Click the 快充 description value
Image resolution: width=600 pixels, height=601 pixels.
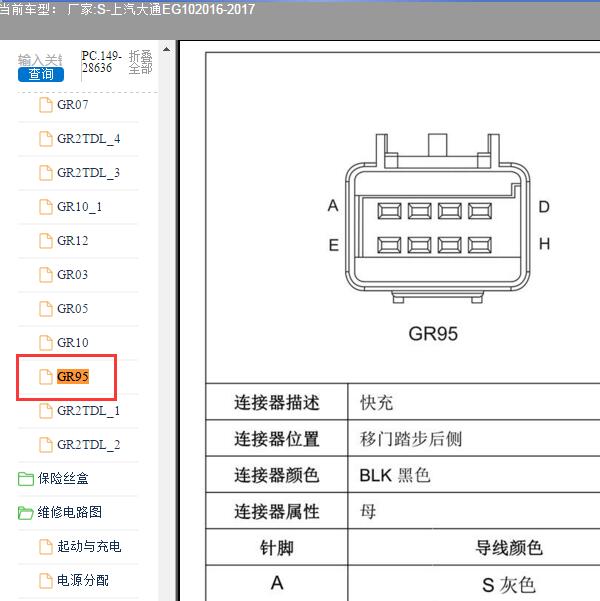pyautogui.click(x=376, y=403)
